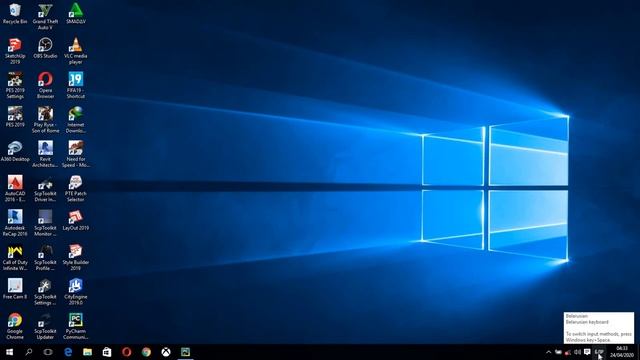Select the Revit Architecture shortcut
640x360 pixels.
(45, 154)
